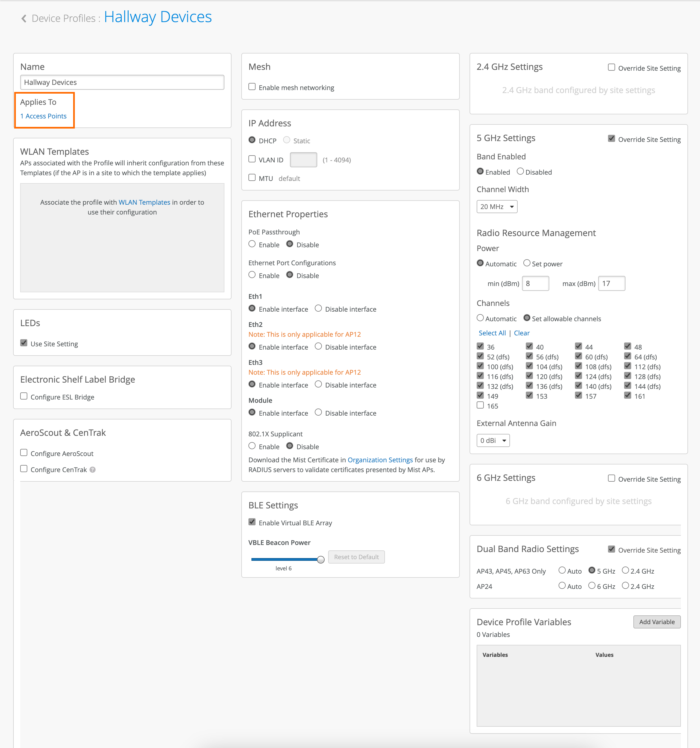
Task: Grab the VBLE Beacon Power slider handle
Action: (321, 559)
